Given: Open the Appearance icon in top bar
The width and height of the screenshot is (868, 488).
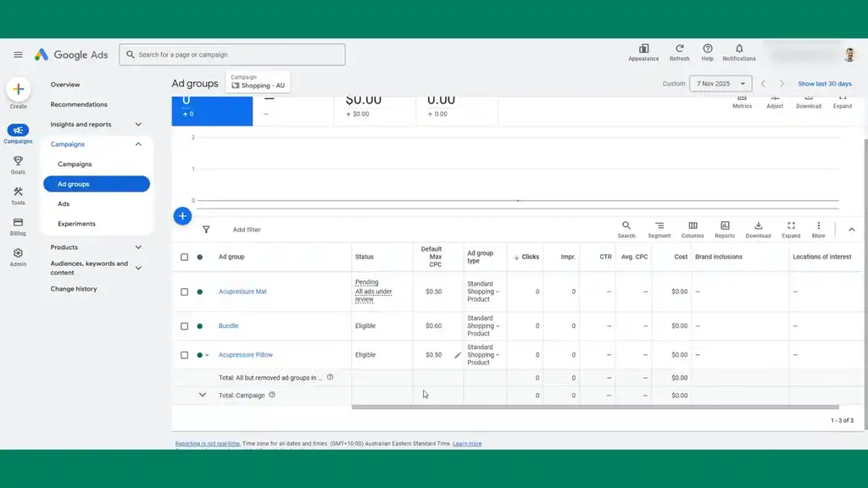Looking at the screenshot, I should pyautogui.click(x=643, y=52).
